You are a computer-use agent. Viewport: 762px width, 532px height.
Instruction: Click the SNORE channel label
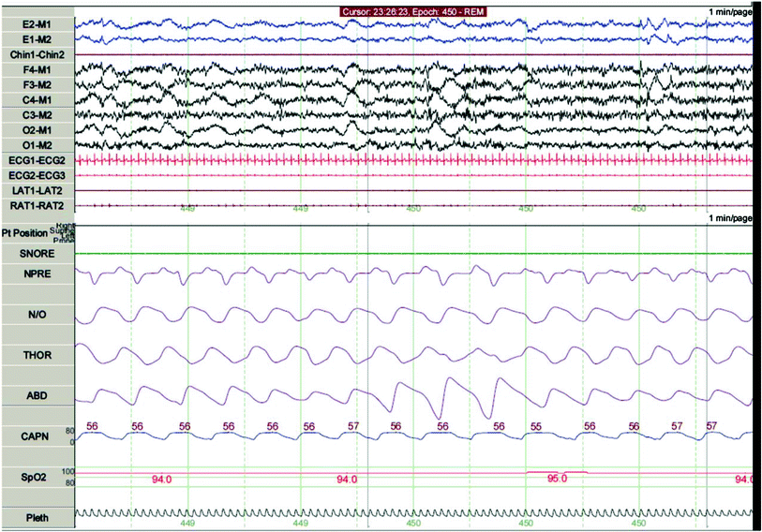(x=37, y=254)
